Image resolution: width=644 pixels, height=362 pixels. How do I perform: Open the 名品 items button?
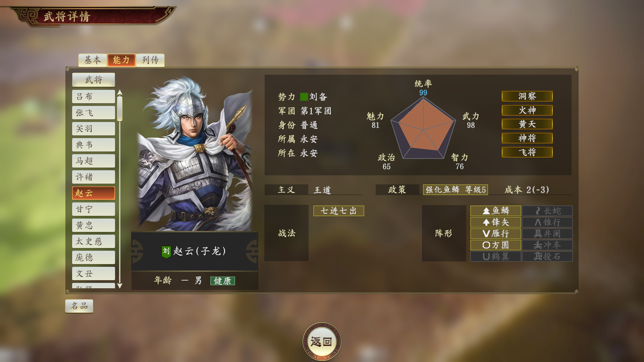pos(79,306)
